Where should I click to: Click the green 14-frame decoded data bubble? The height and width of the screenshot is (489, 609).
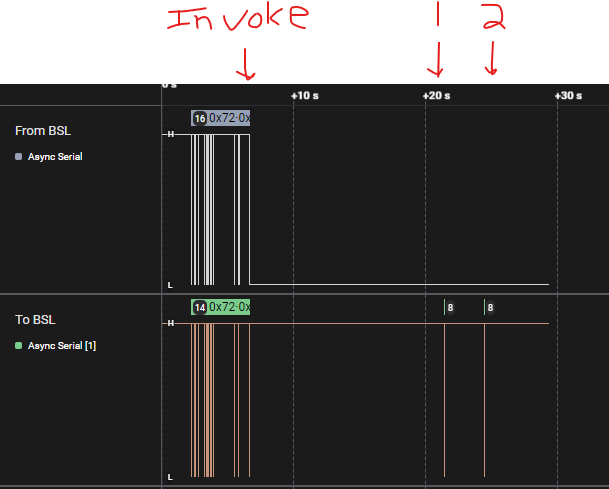pyautogui.click(x=220, y=307)
